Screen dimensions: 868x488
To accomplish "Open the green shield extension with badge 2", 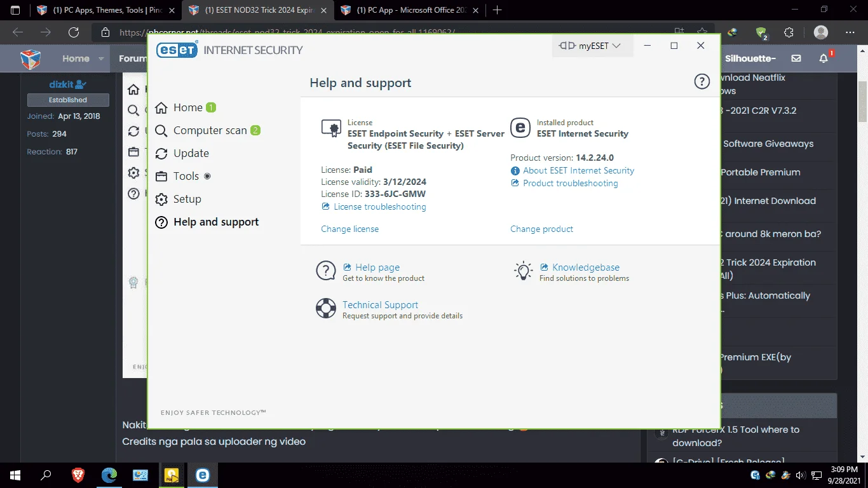I will tap(761, 32).
